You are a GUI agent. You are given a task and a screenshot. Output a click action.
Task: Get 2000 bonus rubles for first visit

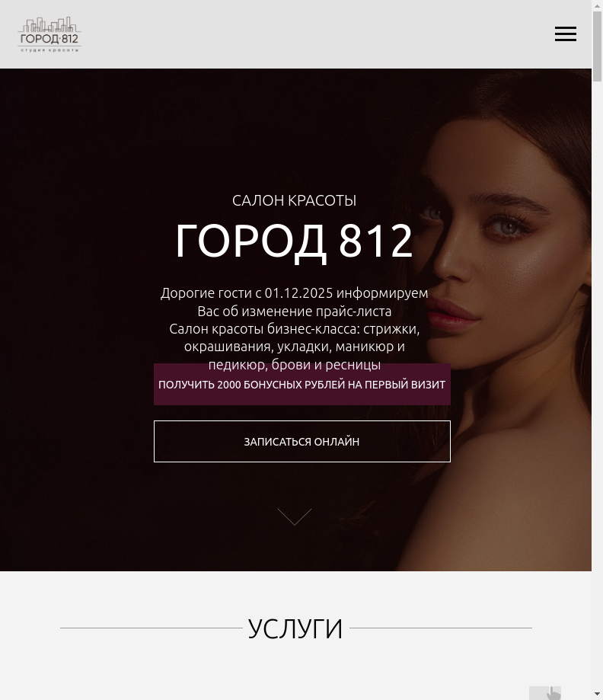coord(302,385)
